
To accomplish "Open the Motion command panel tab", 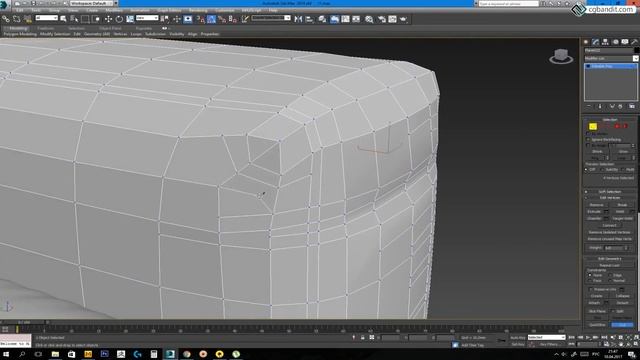I will pos(615,42).
